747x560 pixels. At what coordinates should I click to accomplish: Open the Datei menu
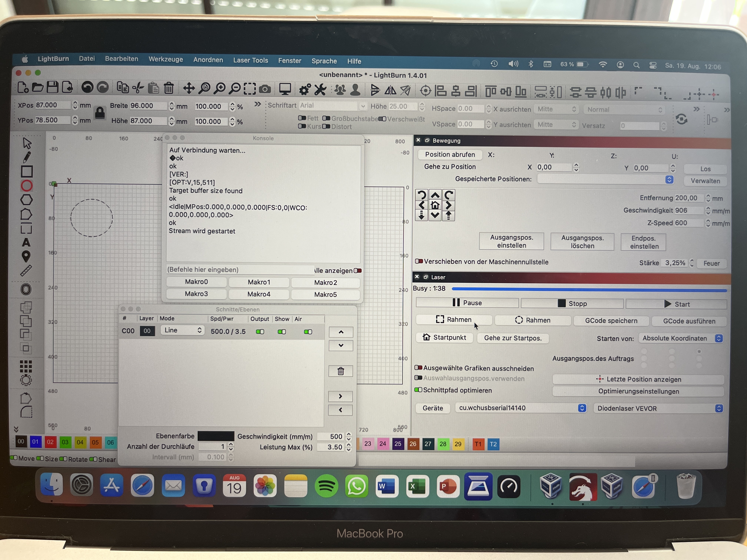87,58
